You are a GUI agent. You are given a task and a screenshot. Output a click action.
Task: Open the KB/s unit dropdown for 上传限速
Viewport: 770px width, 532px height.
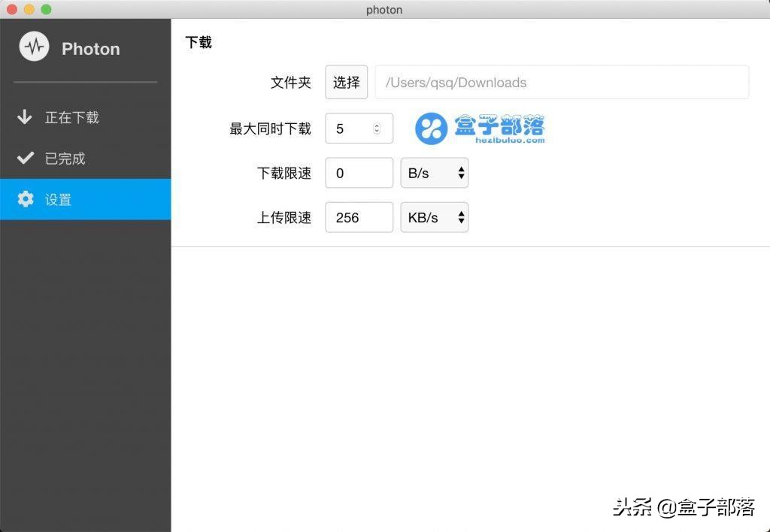(435, 217)
